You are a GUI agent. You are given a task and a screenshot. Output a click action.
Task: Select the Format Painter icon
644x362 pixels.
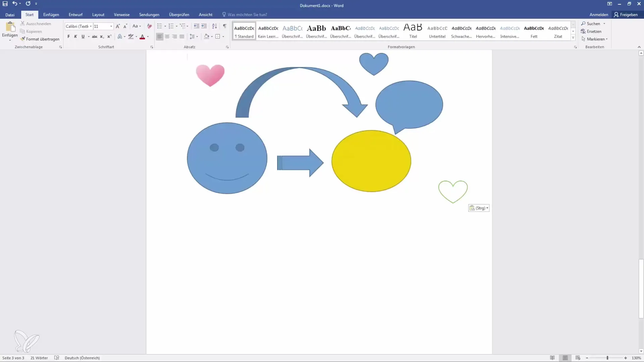pos(23,39)
